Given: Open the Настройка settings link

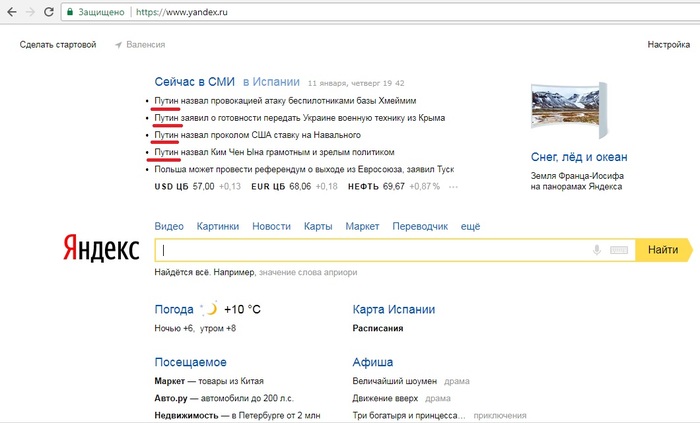Looking at the screenshot, I should point(669,45).
